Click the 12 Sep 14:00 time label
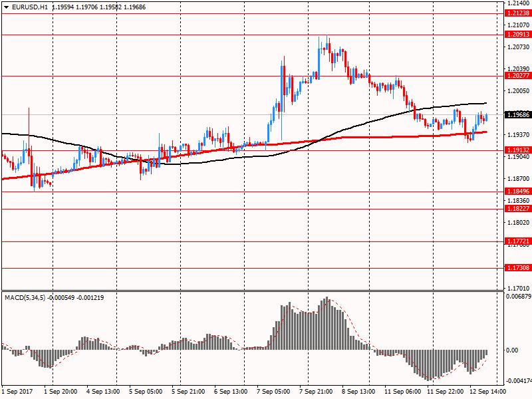This screenshot has height=399, width=532. [487, 392]
